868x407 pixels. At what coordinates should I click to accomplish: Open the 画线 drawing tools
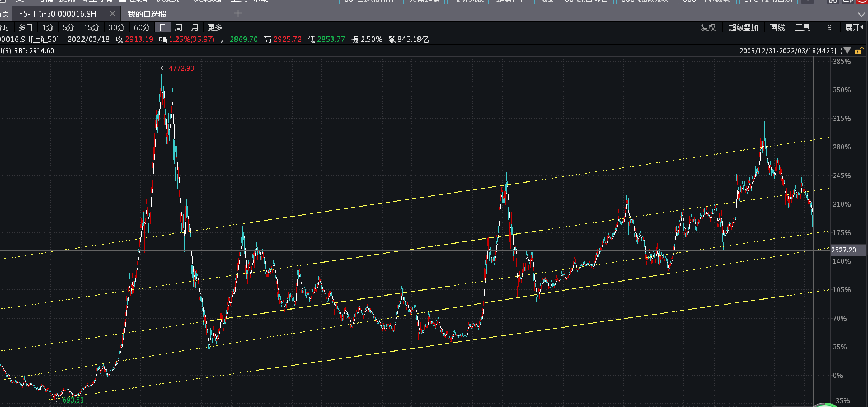coord(777,27)
